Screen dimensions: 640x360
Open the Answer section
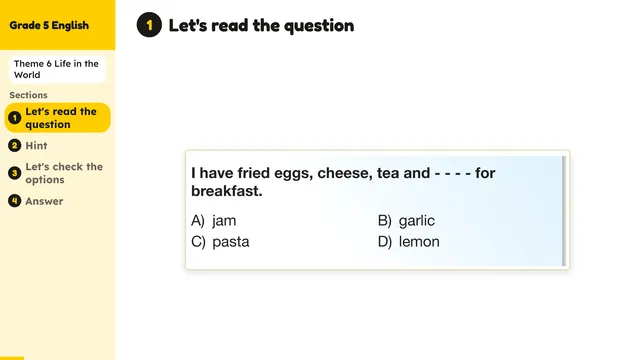click(44, 201)
